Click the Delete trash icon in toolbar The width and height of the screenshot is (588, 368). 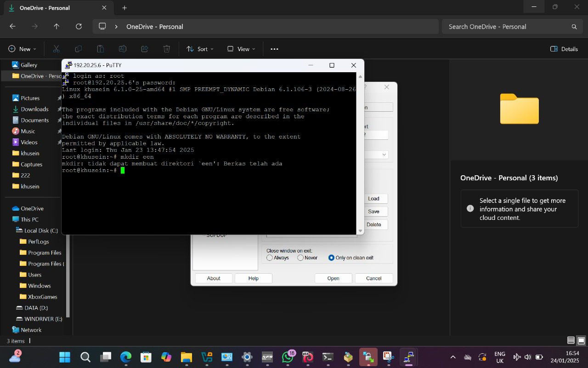pos(167,49)
